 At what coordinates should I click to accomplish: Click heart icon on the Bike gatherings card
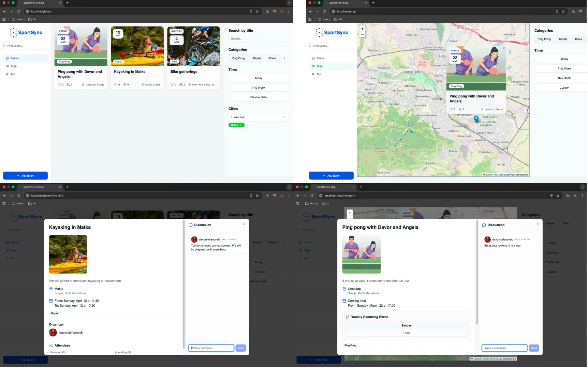pos(172,85)
